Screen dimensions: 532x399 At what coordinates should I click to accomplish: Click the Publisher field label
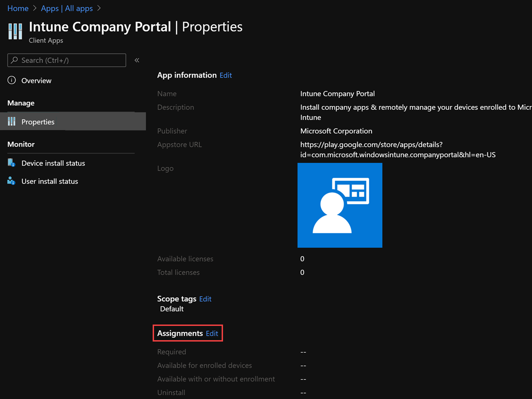(x=172, y=131)
